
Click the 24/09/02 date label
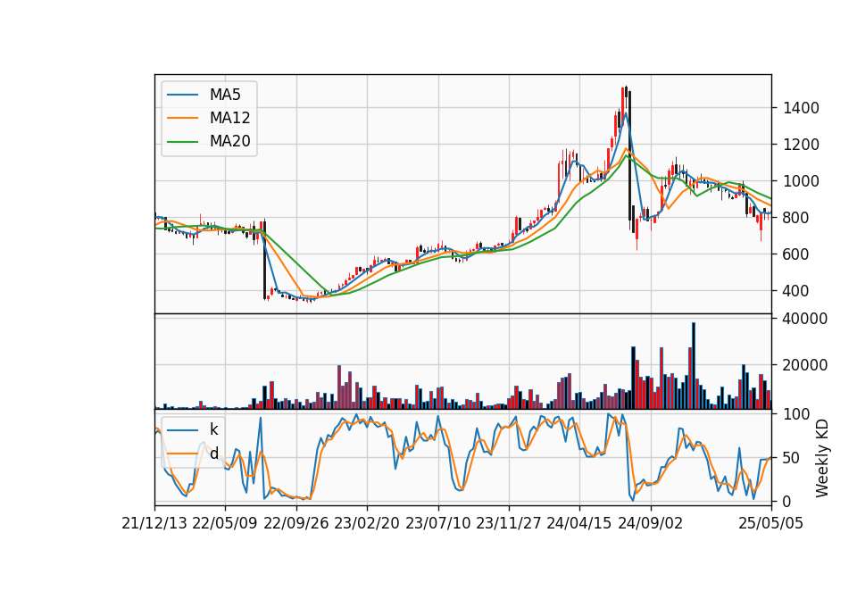(x=651, y=524)
